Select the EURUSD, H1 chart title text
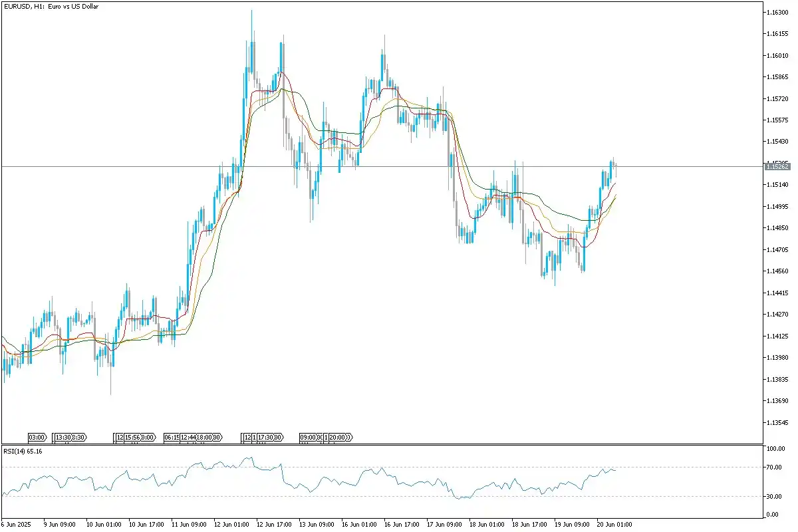This screenshot has width=798, height=532. 51,6
